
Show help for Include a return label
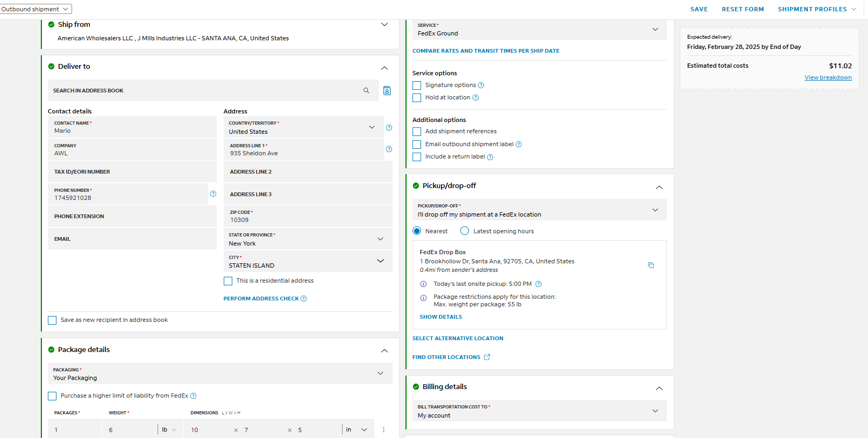(490, 157)
